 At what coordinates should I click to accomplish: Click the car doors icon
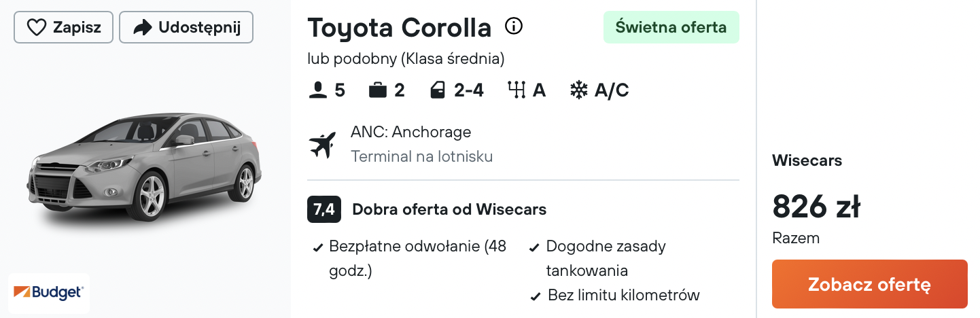[x=438, y=90]
